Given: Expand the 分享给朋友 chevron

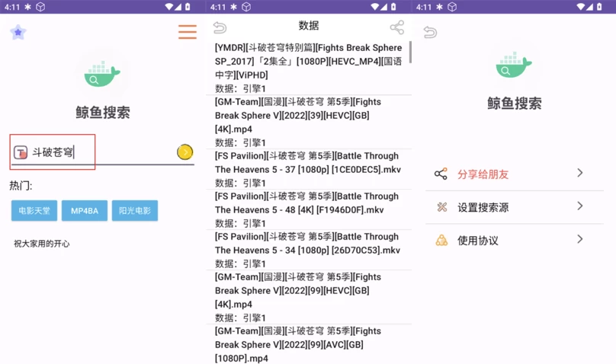Looking at the screenshot, I should pos(580,174).
